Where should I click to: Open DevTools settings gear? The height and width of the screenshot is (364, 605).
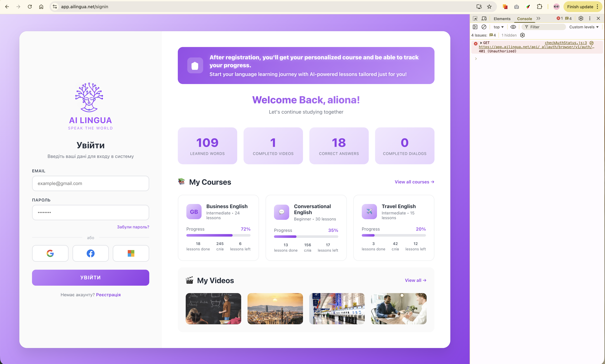[581, 18]
